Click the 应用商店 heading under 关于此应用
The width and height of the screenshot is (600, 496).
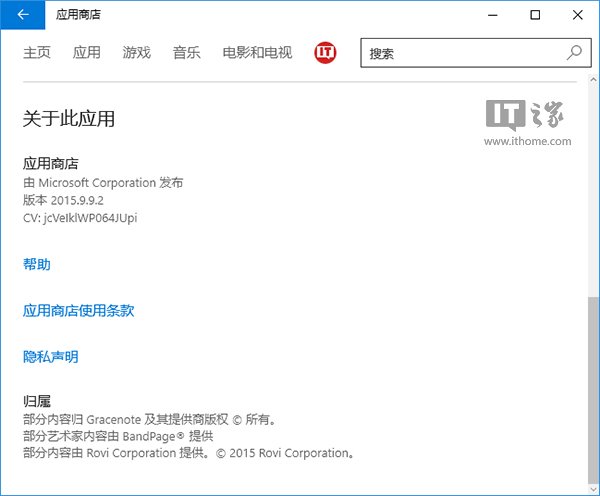click(51, 163)
